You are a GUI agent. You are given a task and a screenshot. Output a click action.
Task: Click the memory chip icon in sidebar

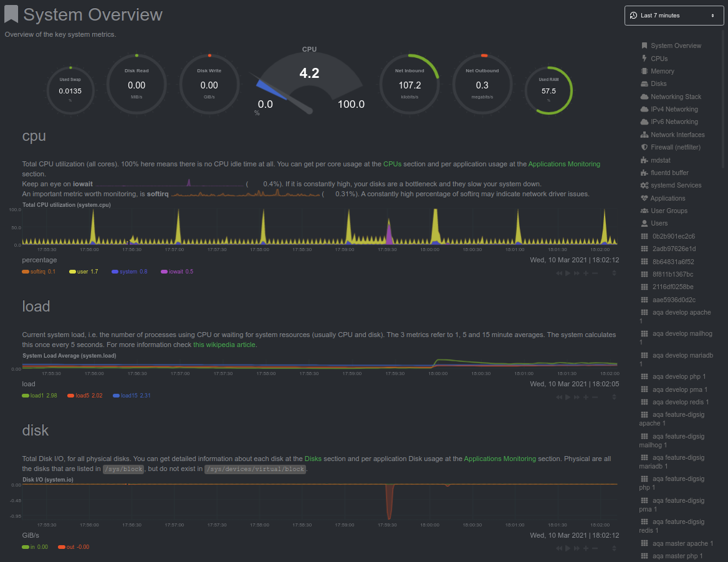point(644,71)
